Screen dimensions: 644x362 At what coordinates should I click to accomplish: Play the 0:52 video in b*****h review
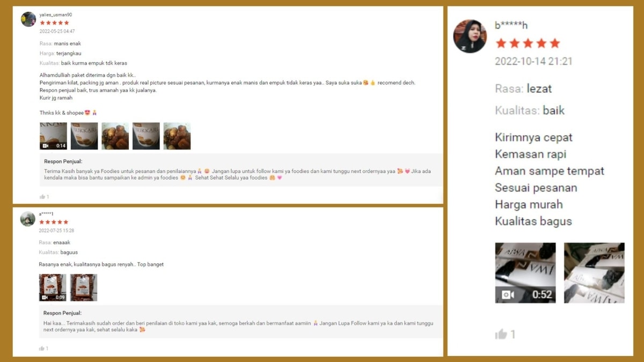pos(525,273)
